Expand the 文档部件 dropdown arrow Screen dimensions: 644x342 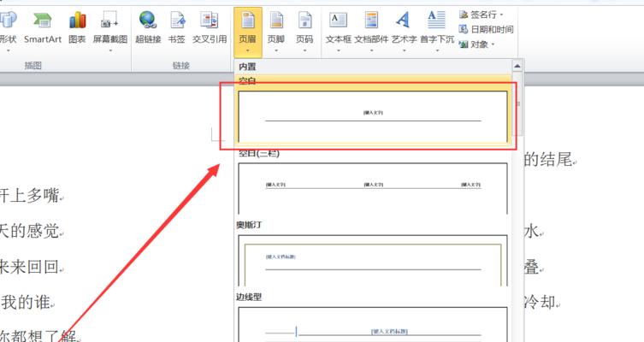(x=371, y=51)
